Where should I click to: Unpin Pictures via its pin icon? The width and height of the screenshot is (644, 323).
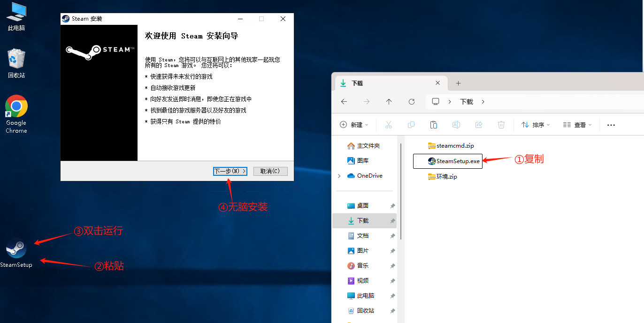click(392, 251)
